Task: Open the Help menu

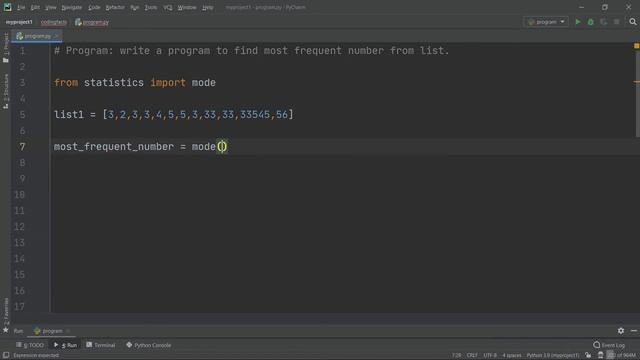Action: pos(208,7)
